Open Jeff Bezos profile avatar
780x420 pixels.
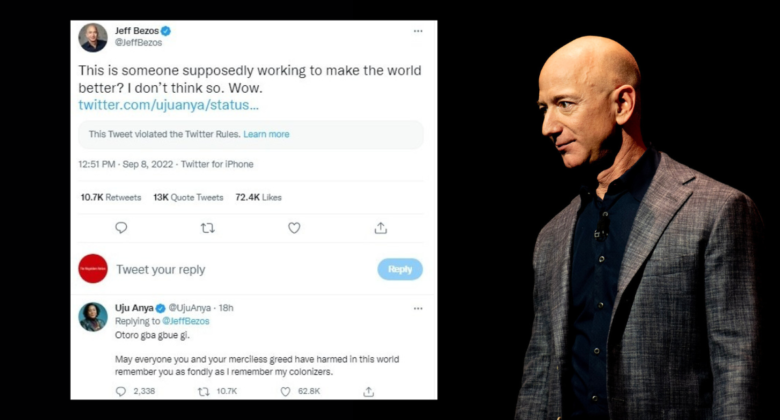click(93, 37)
